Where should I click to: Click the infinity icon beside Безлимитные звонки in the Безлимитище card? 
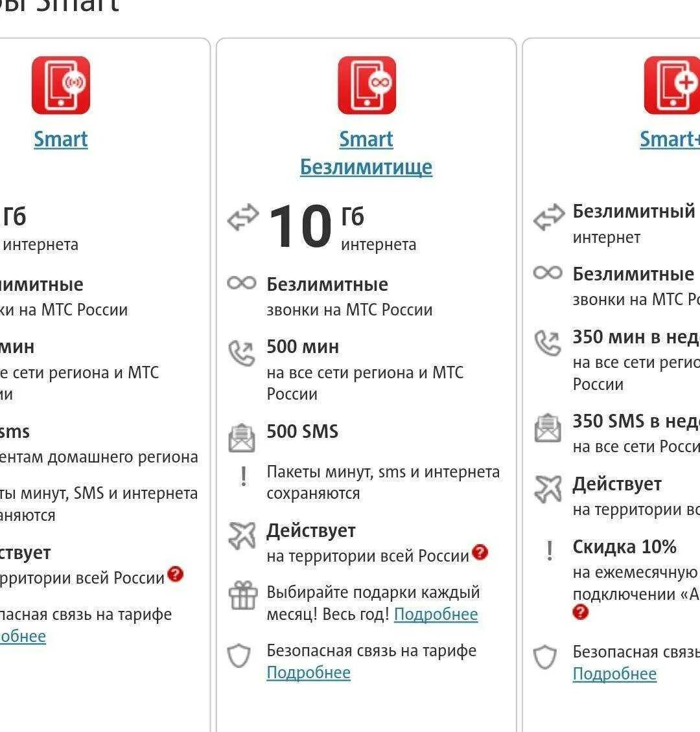[x=241, y=283]
